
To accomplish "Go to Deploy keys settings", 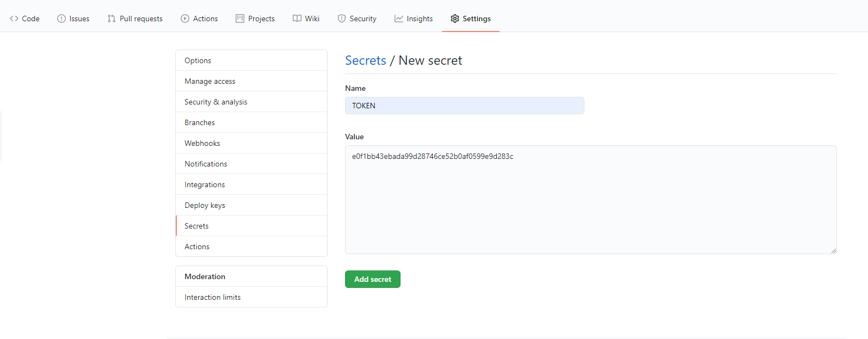I will (205, 205).
